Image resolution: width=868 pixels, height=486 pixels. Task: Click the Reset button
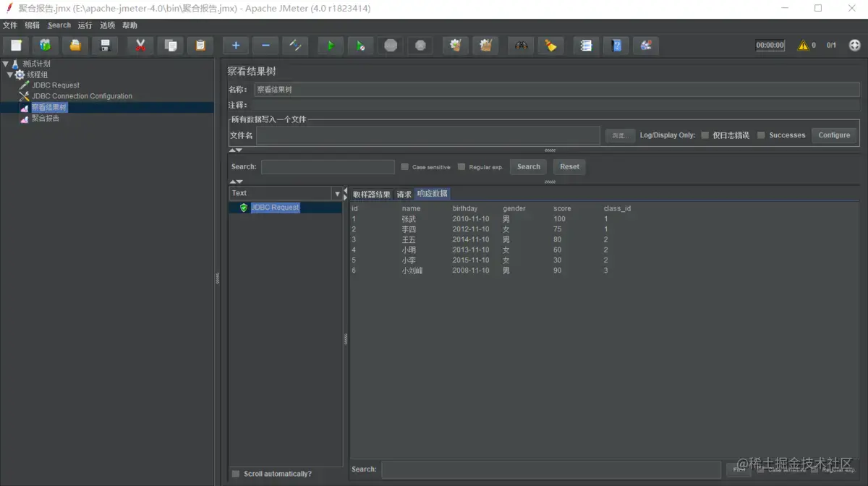(x=570, y=166)
